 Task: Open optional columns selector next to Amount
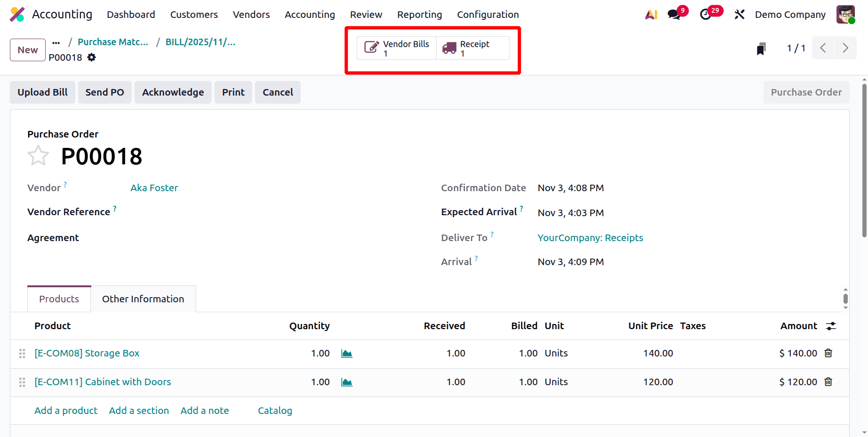(x=831, y=325)
